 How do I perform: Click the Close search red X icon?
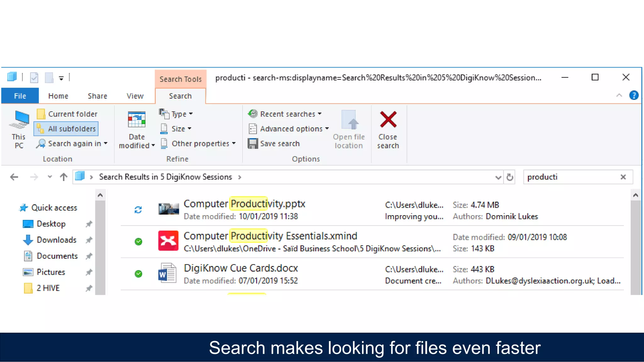pos(388,120)
